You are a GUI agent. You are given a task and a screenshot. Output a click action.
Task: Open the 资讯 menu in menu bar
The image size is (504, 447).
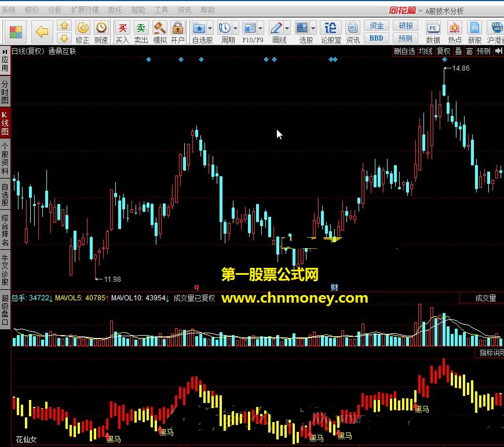tap(184, 10)
